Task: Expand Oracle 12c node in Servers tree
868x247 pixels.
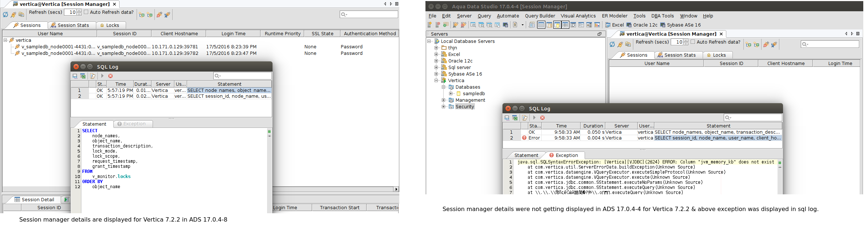Action: click(x=436, y=61)
